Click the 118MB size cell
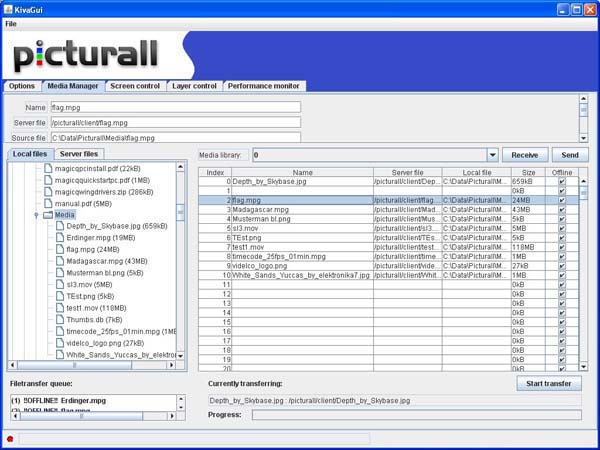The image size is (600, 450). click(x=528, y=247)
